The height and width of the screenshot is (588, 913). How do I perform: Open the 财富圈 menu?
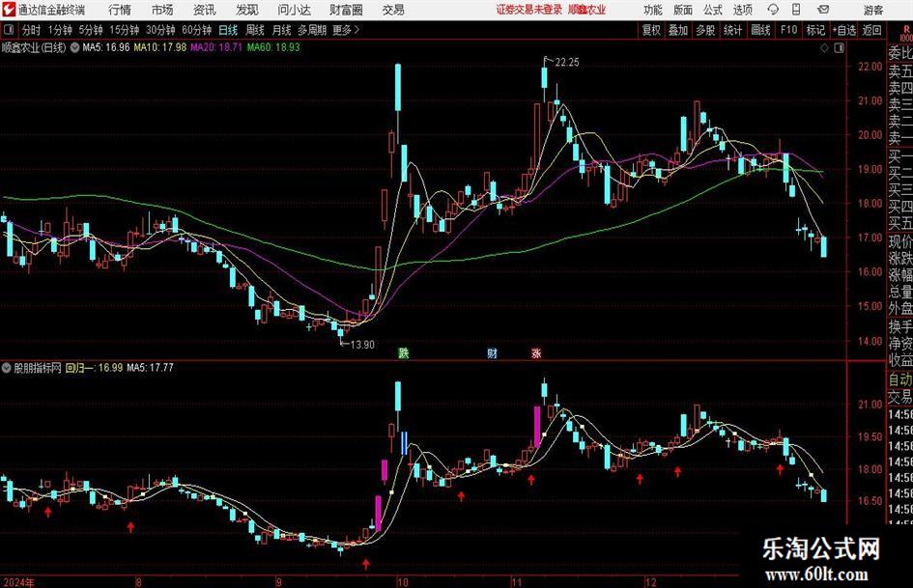(x=346, y=10)
